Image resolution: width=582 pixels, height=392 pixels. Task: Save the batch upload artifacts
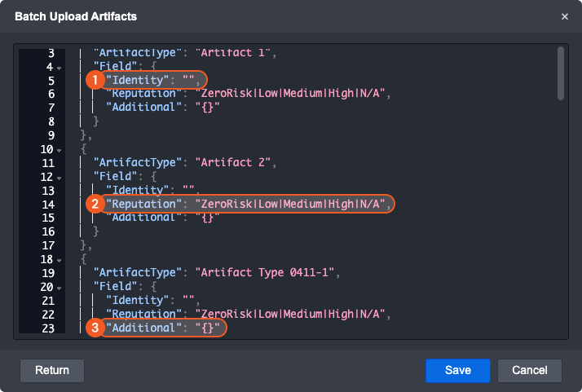[x=457, y=370]
